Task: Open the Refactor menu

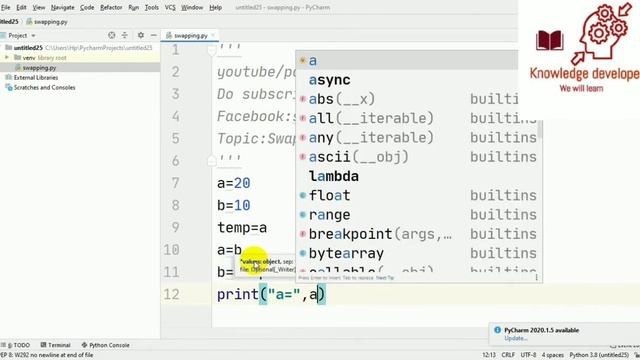Action: pos(111,7)
